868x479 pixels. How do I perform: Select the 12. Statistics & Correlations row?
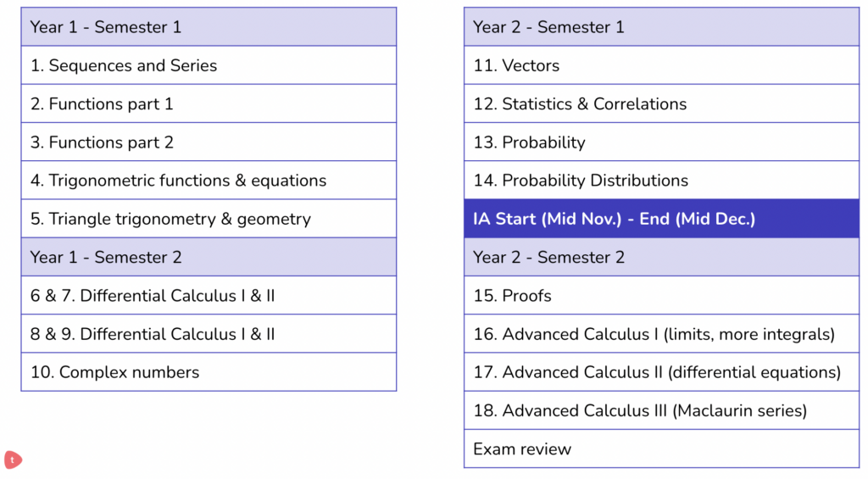click(661, 103)
